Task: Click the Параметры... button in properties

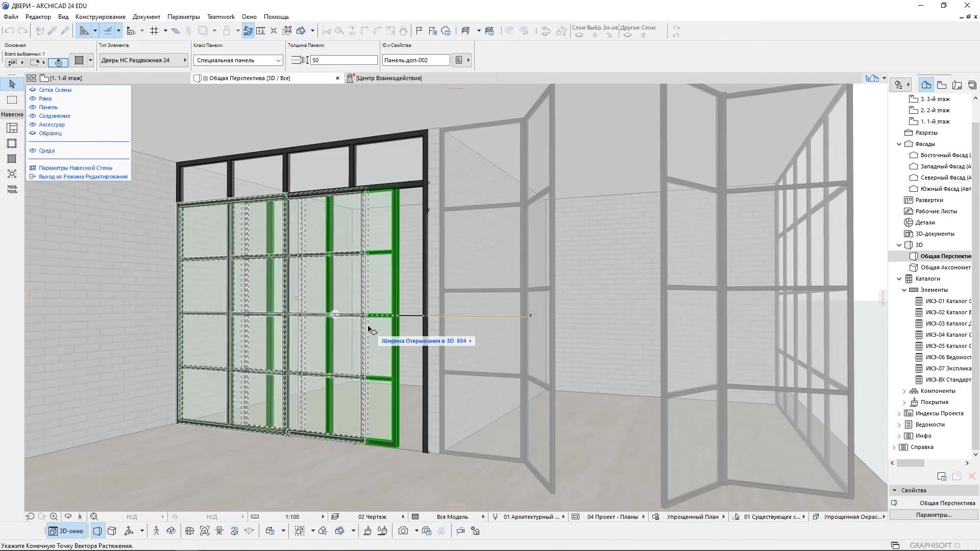Action: (934, 515)
